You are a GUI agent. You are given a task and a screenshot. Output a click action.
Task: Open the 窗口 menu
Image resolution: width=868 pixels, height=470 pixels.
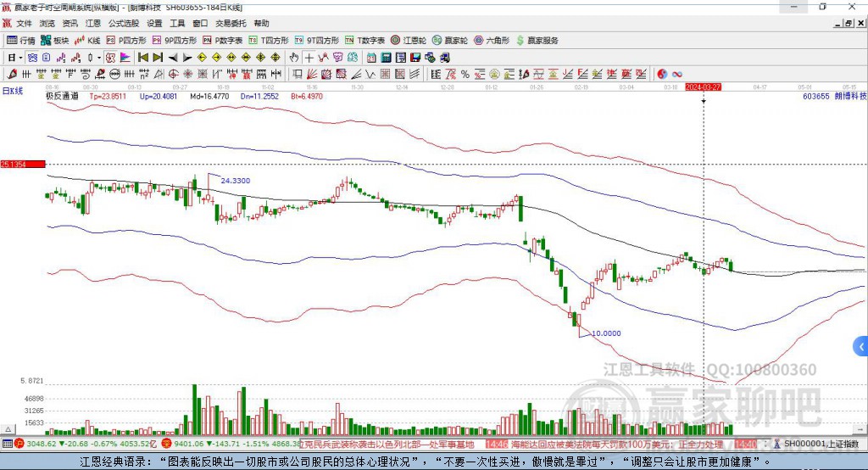pyautogui.click(x=200, y=23)
